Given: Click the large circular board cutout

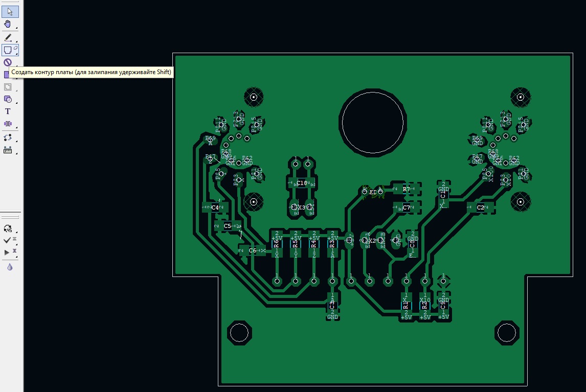Looking at the screenshot, I should click(x=373, y=123).
